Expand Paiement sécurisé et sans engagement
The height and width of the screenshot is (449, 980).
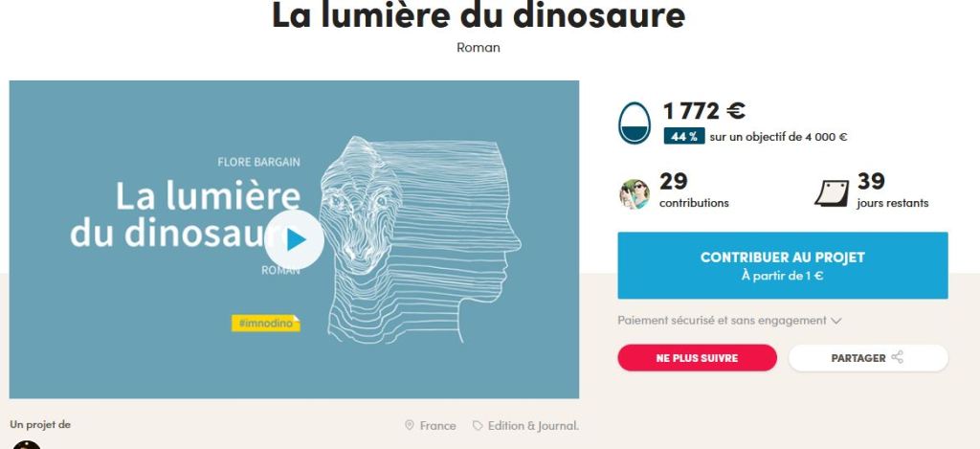[x=729, y=320]
